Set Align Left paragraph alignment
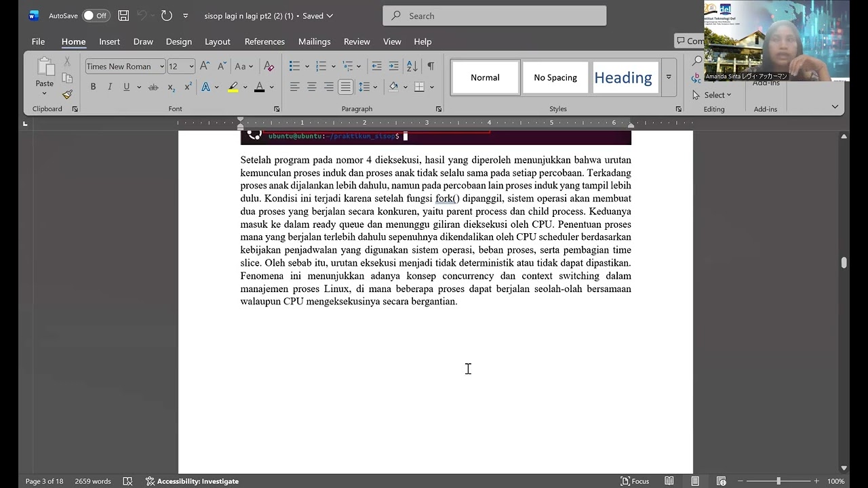Viewport: 868px width, 488px height. (294, 87)
